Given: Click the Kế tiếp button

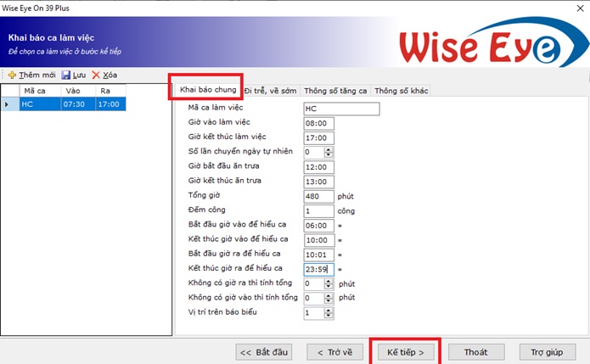Looking at the screenshot, I should (x=404, y=350).
